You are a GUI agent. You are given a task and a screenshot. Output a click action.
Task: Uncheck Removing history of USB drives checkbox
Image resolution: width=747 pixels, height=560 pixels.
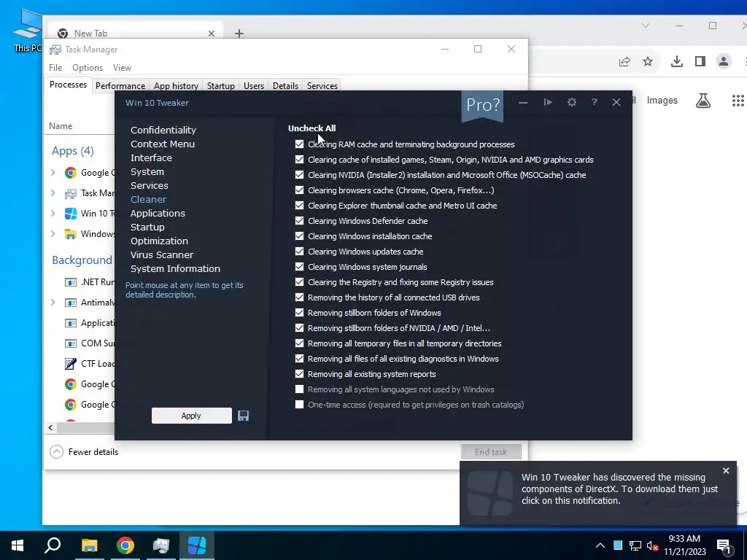point(299,297)
